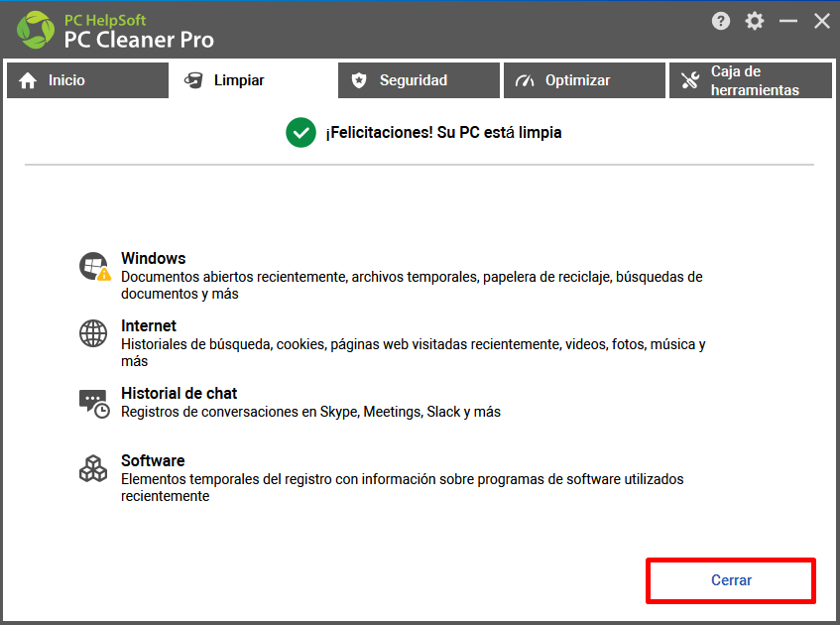
Task: Select the Software heading
Action: coord(153,461)
